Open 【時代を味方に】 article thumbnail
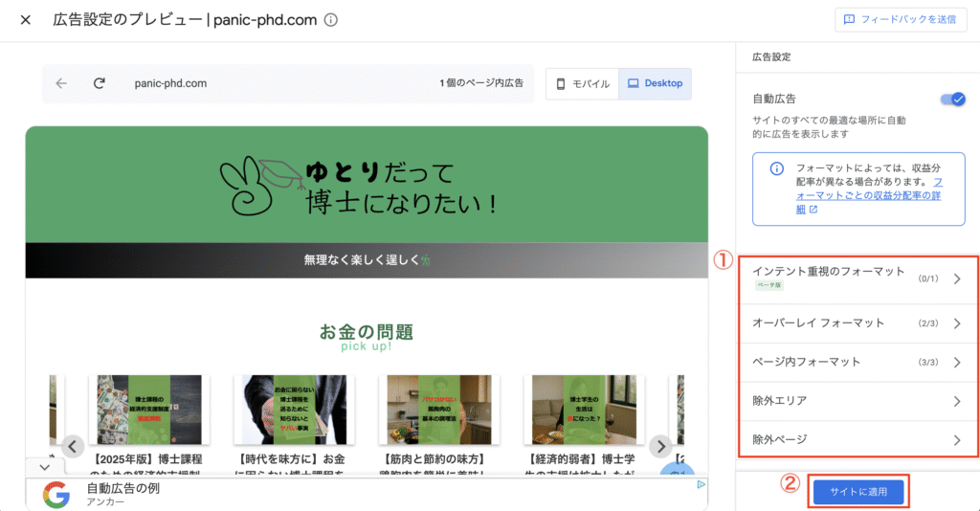980x511 pixels. (295, 410)
